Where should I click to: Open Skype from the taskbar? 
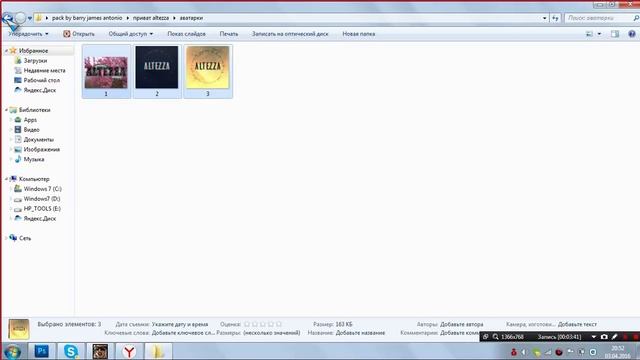(x=71, y=351)
